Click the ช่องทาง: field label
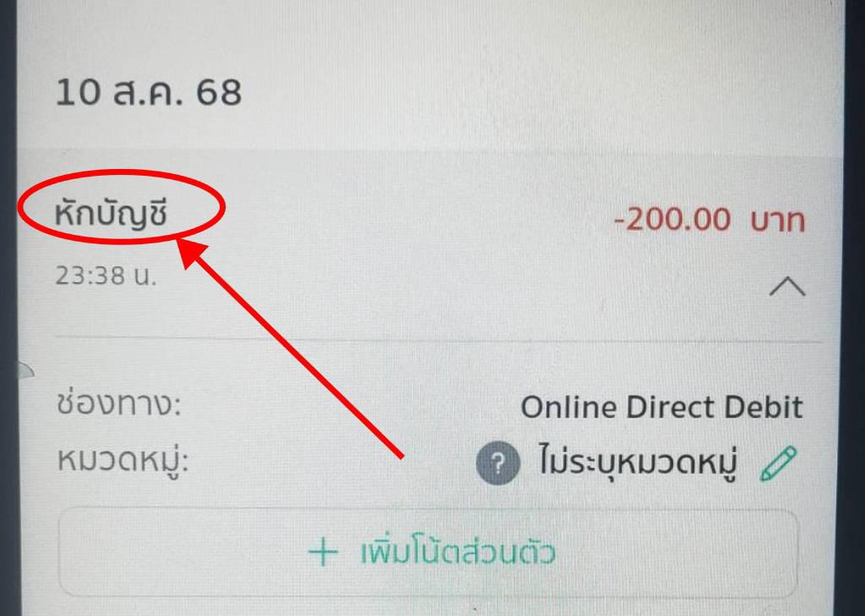The image size is (865, 616). (x=118, y=404)
